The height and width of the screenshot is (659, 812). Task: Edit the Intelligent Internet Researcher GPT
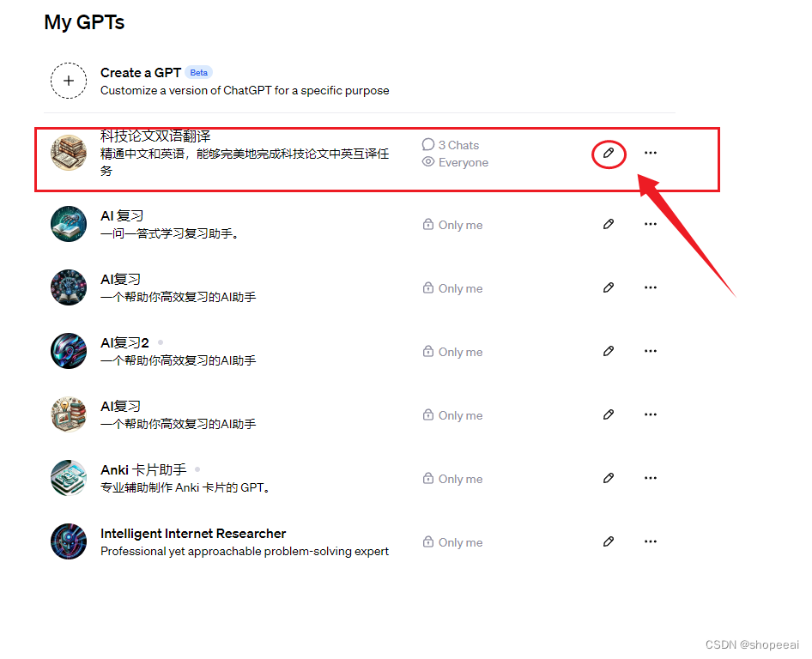(x=609, y=541)
